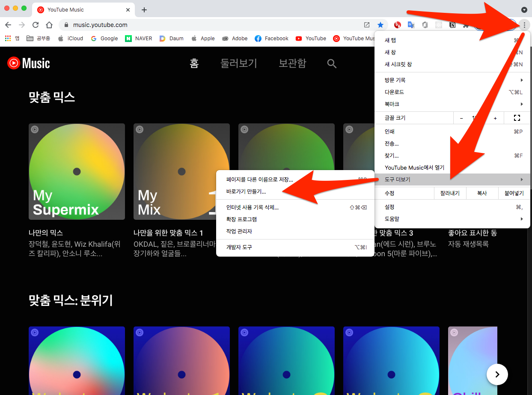The height and width of the screenshot is (395, 532).
Task: Open 확장 프로그램 from submenu
Action: click(x=295, y=219)
